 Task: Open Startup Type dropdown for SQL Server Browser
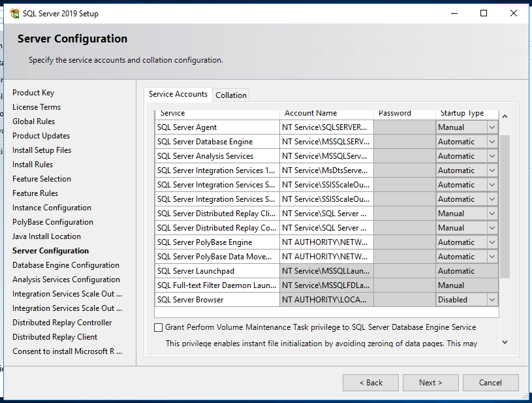pyautogui.click(x=492, y=300)
